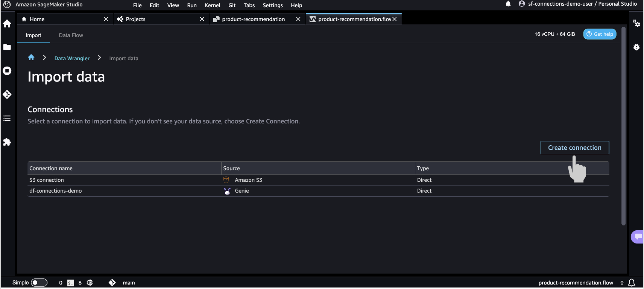Click the Data Wrangler home breadcrumb icon
This screenshot has width=644, height=289.
31,58
